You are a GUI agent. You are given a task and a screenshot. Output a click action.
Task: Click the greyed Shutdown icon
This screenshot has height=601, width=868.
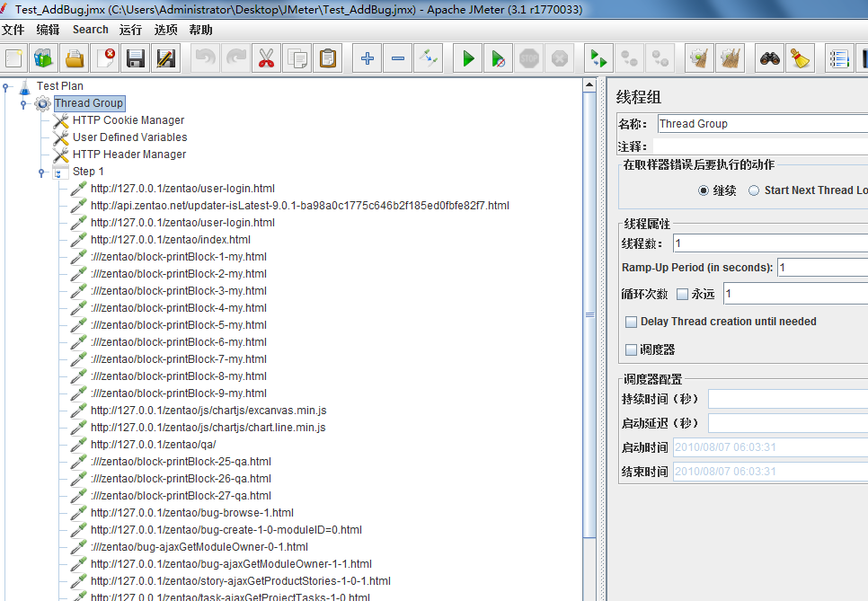click(560, 58)
